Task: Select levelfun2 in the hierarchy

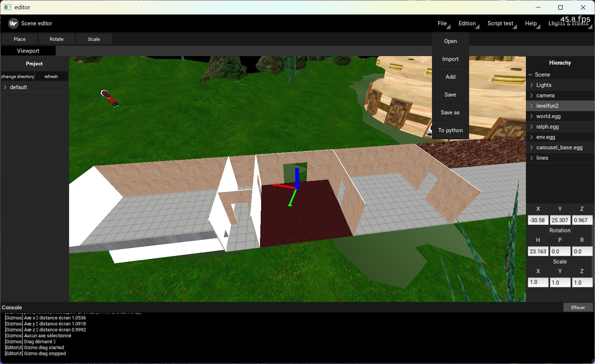Action: point(547,106)
